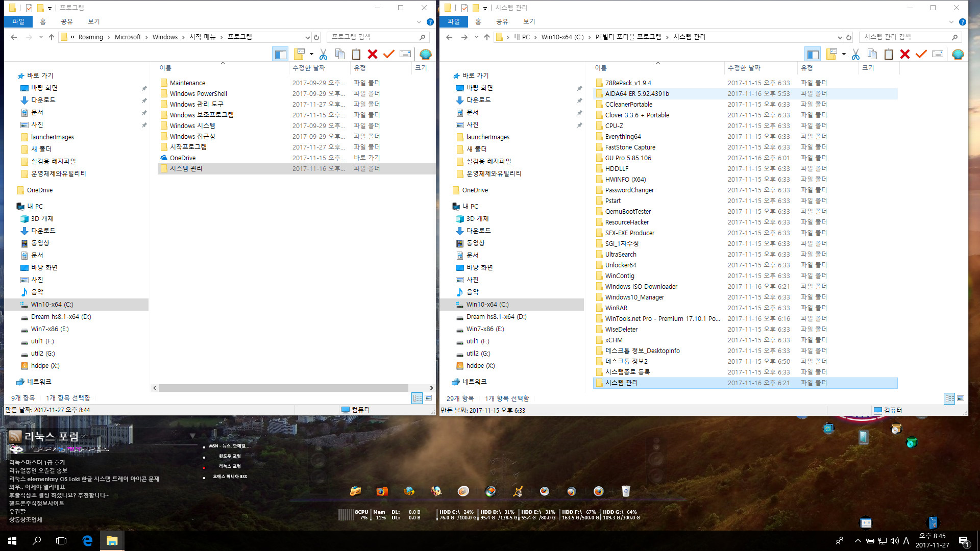Open new folder dropdown arrow, 프로그램 window
This screenshot has height=551, width=980.
(311, 54)
